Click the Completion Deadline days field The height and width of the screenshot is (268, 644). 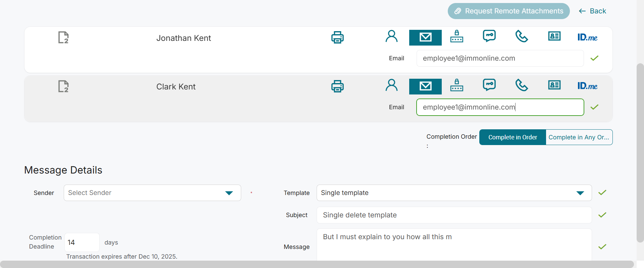point(82,242)
